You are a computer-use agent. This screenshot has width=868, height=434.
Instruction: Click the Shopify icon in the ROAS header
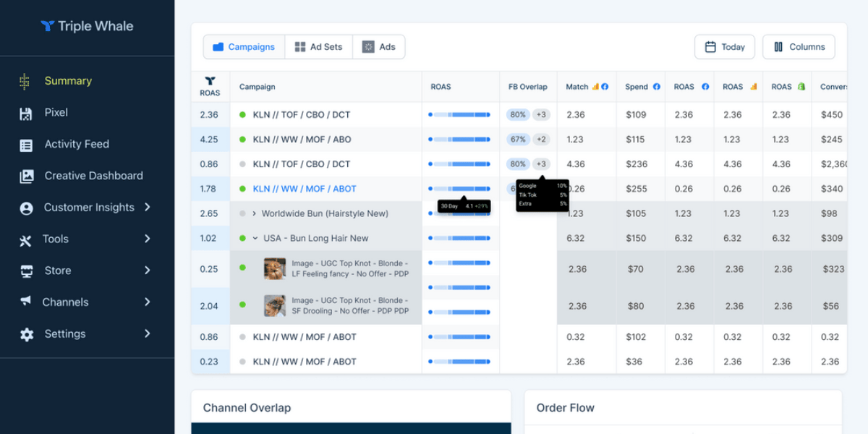(x=801, y=86)
